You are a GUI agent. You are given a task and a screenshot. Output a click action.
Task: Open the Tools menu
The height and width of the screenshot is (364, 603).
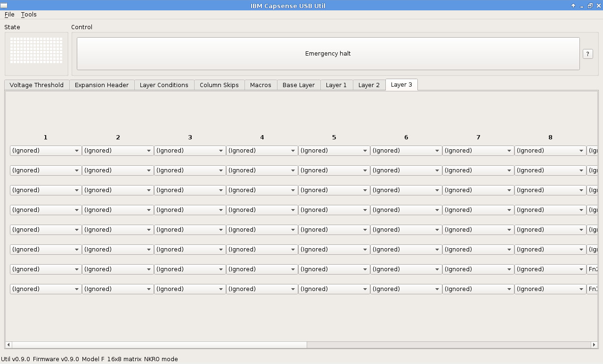pyautogui.click(x=29, y=15)
